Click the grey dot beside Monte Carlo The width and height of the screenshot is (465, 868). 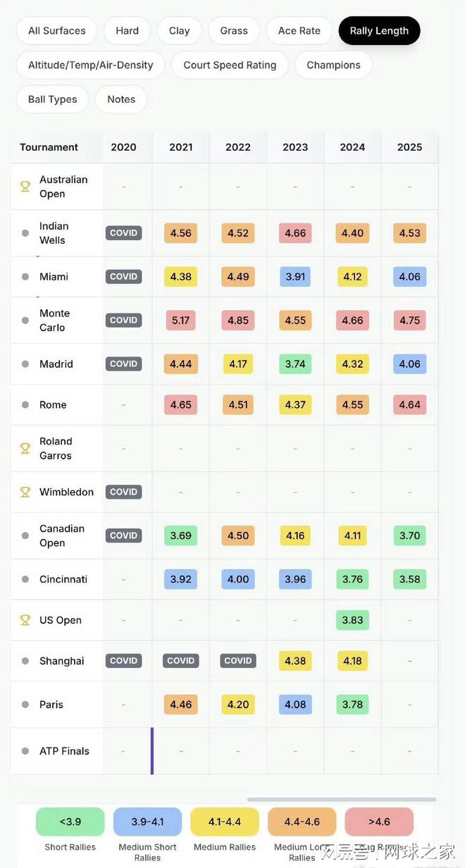tap(25, 321)
